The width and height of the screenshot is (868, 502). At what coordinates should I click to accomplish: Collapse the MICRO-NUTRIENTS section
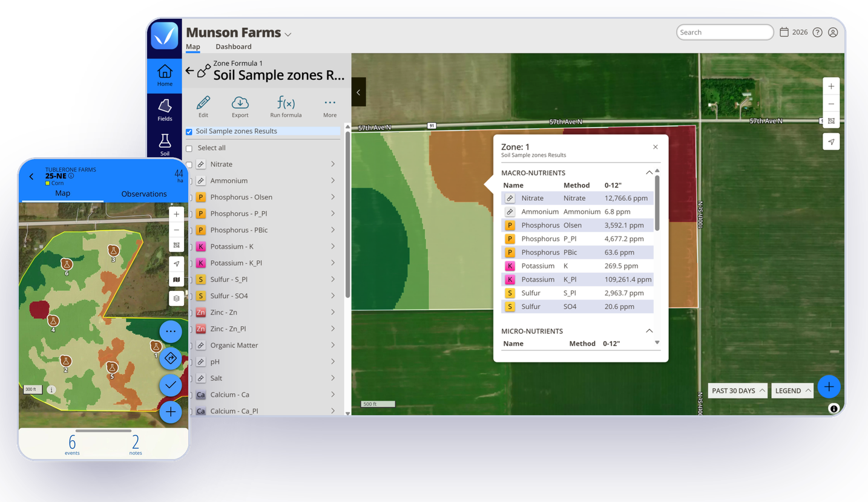[649, 331]
